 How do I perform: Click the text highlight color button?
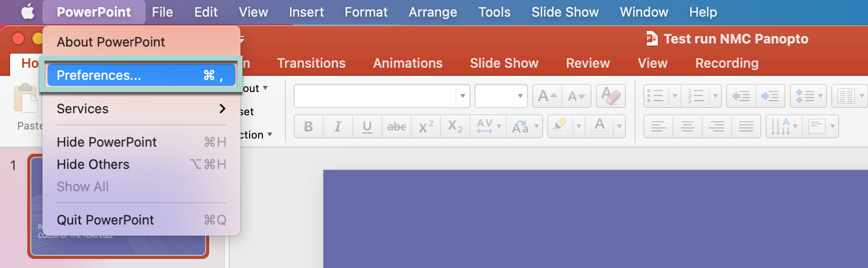559,126
